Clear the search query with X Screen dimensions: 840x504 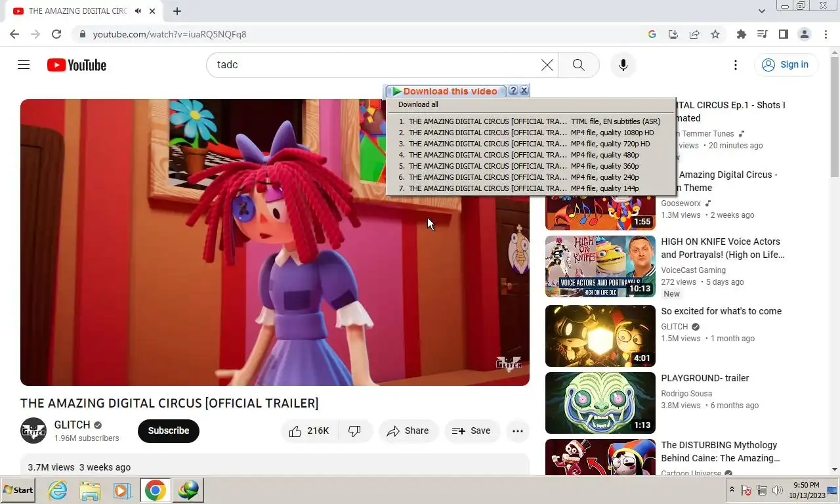click(x=547, y=65)
